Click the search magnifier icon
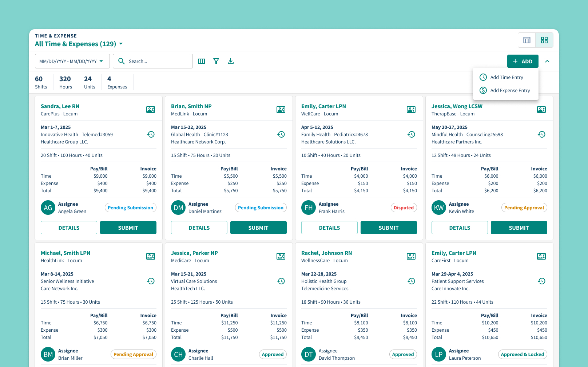 [122, 61]
